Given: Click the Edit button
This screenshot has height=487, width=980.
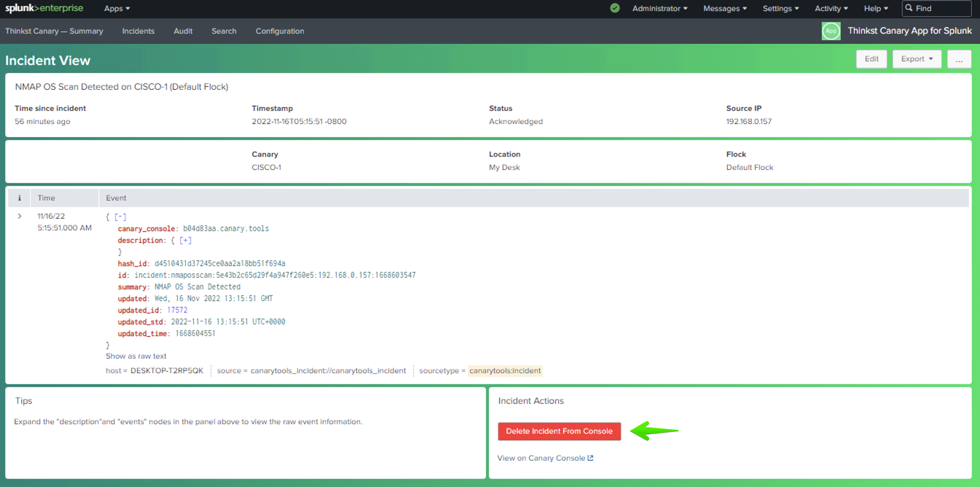Looking at the screenshot, I should (x=871, y=59).
